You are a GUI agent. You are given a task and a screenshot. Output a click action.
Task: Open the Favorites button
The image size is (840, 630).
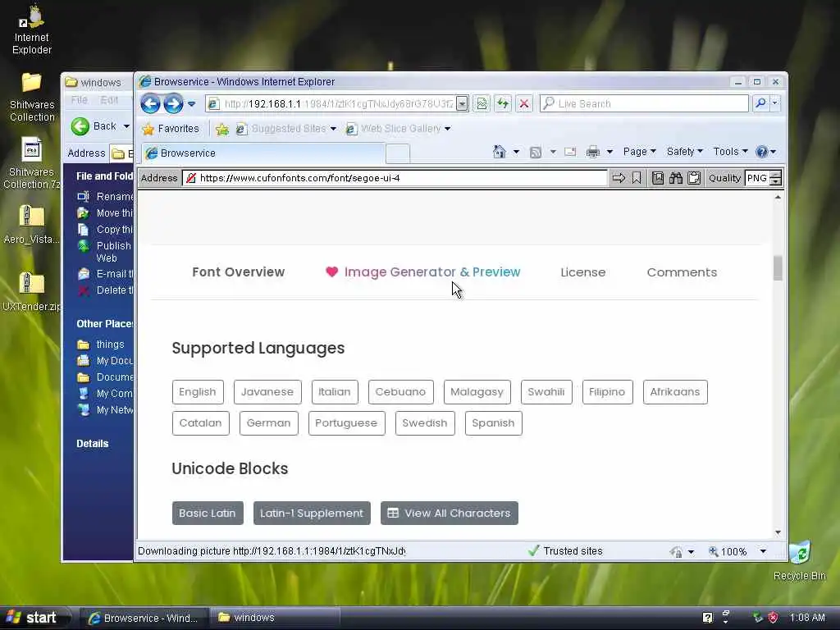(x=171, y=129)
